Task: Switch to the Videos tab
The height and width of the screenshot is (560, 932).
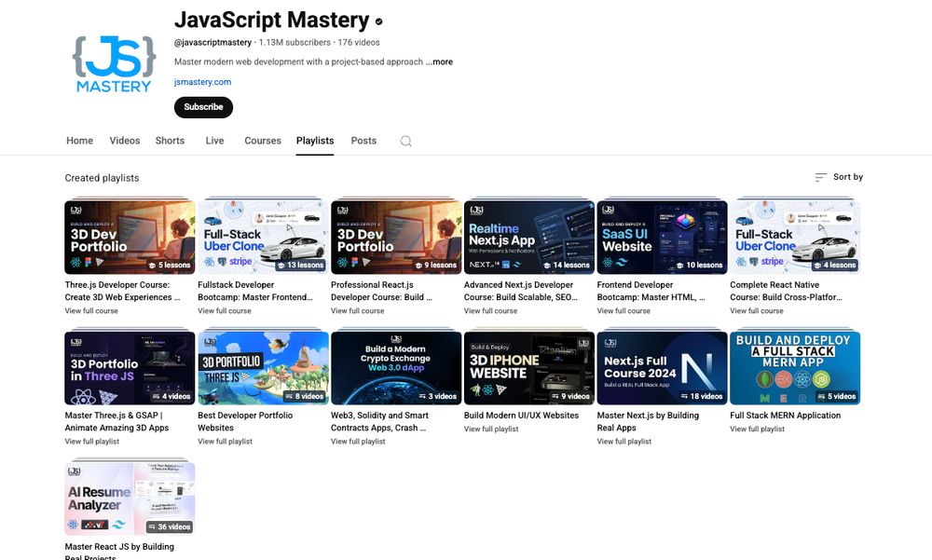Action: click(x=125, y=141)
